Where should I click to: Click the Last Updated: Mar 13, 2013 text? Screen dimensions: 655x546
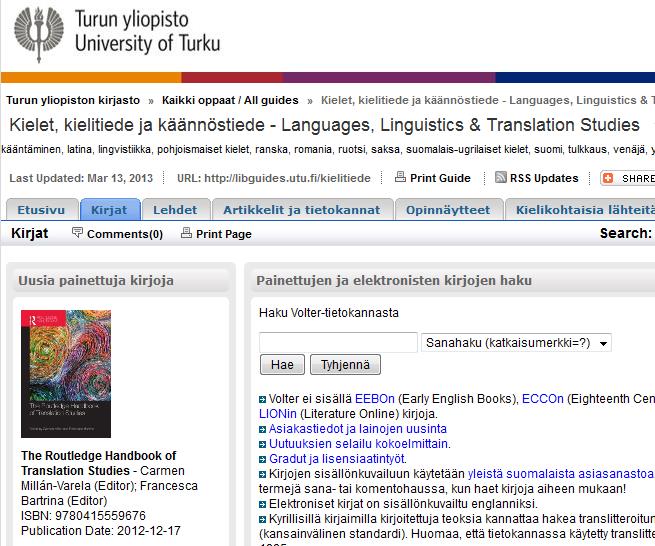coord(81,178)
